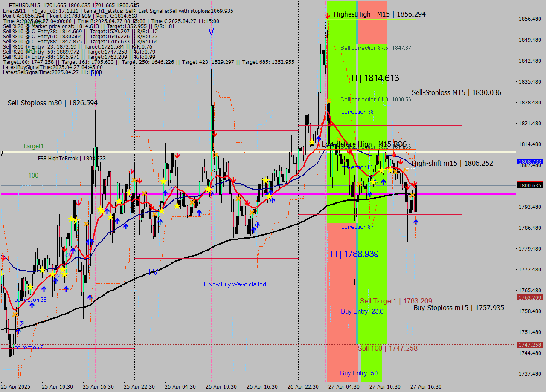Screen dimensions: 546x392
Task: Click the red sell arrow below the blue V label
Action: point(215,133)
